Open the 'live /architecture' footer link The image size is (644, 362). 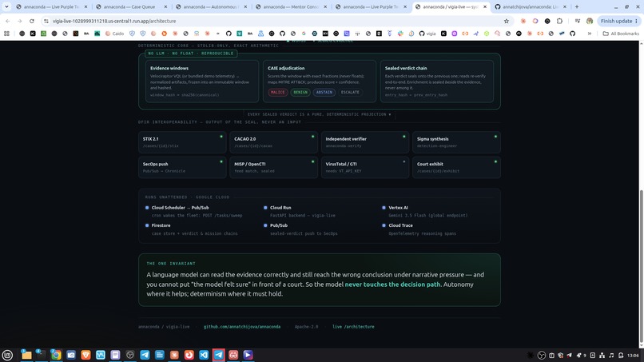coord(353,327)
